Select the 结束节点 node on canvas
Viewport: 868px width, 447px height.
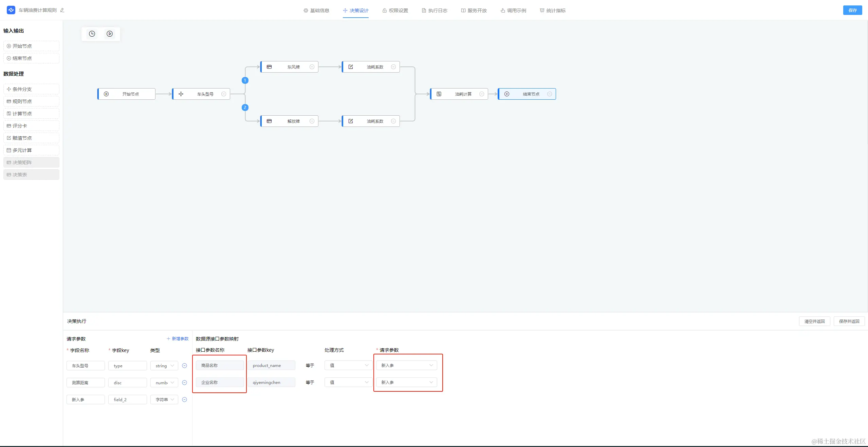(527, 94)
